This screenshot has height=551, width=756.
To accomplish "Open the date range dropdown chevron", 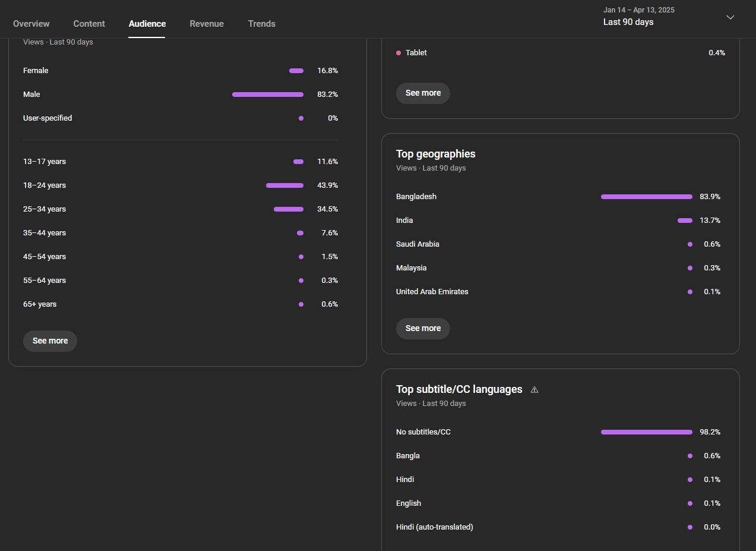I will point(730,17).
